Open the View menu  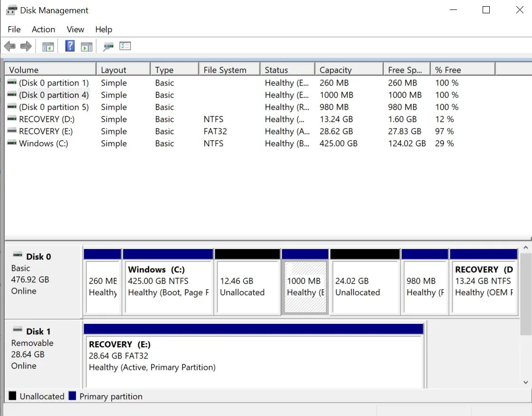click(76, 29)
